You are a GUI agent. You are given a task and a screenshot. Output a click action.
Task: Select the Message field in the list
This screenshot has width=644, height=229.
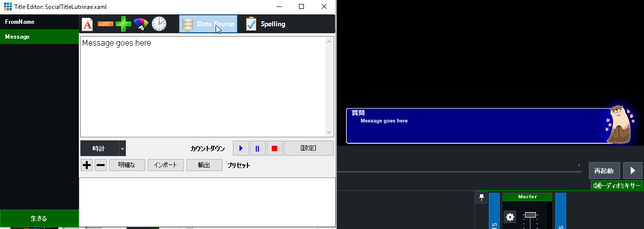(x=40, y=37)
